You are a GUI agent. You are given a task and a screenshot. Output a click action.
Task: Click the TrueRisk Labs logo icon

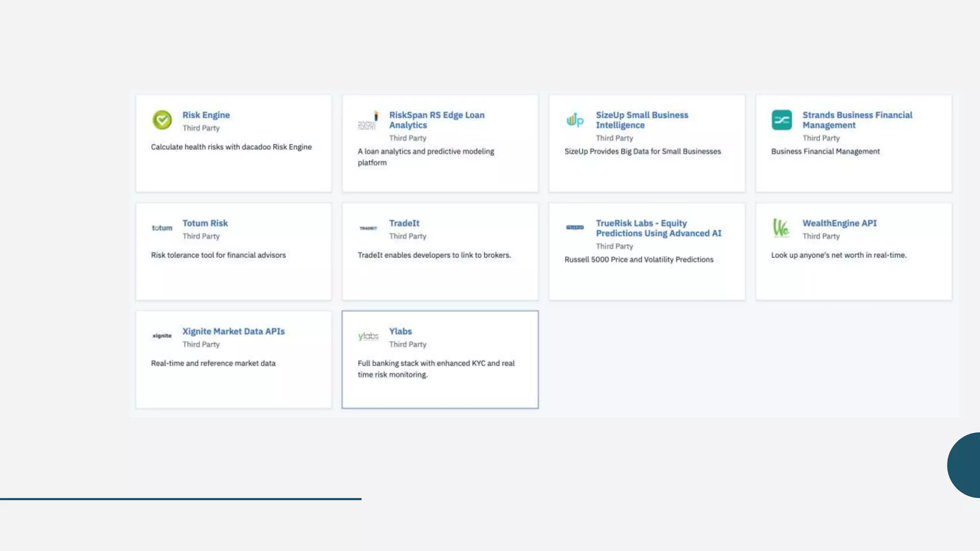pos(575,228)
